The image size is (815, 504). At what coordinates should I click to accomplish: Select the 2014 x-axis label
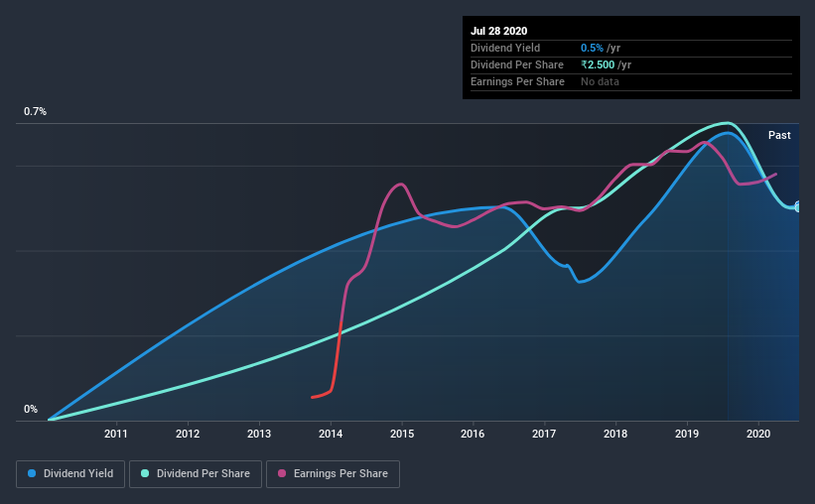coord(330,434)
